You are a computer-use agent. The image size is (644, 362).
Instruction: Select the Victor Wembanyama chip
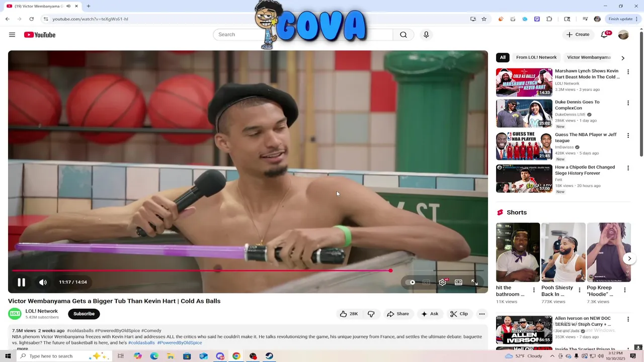(x=589, y=57)
